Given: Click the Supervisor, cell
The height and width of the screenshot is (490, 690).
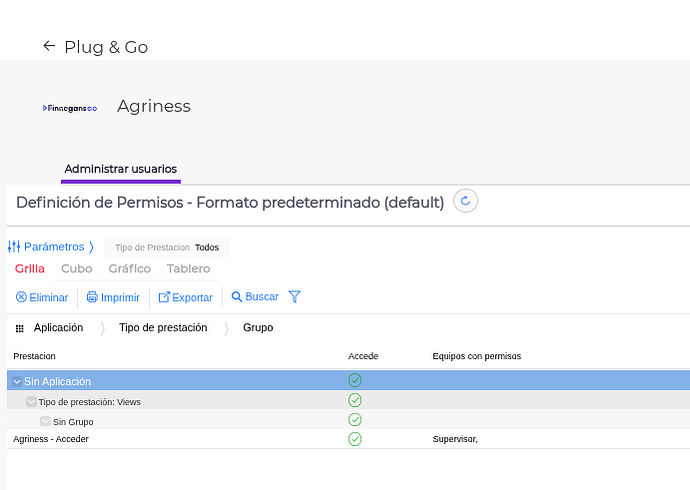Looking at the screenshot, I should pyautogui.click(x=455, y=439).
